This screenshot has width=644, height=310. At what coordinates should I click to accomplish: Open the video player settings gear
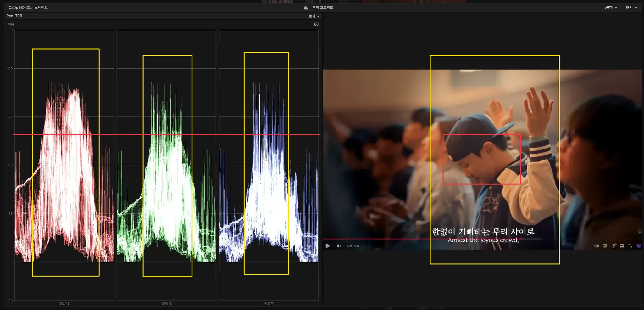[613, 246]
